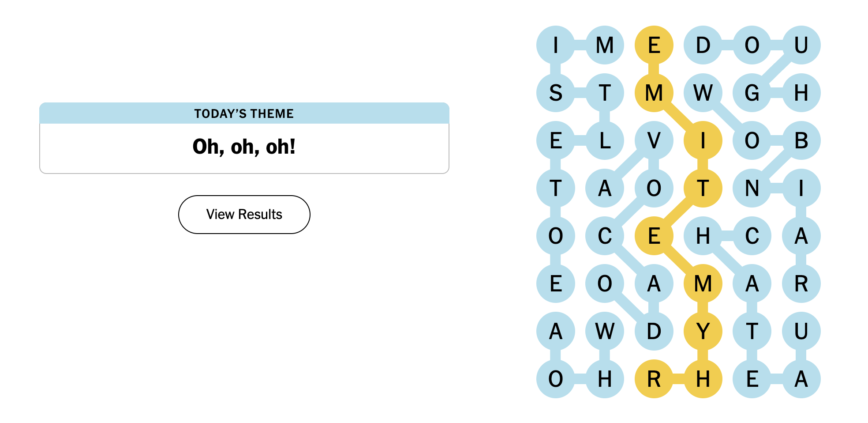Select the letter V tile
Image resolution: width=868 pixels, height=423 pixels.
pos(654,141)
